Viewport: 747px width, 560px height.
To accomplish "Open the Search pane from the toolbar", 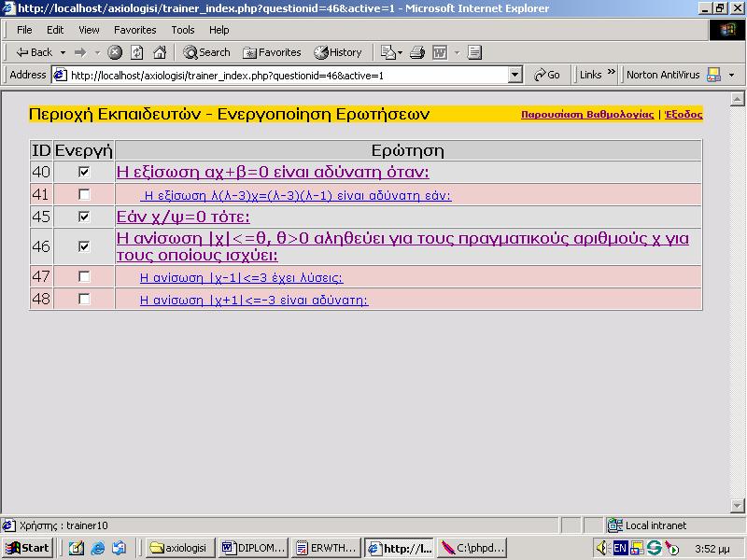I will [x=206, y=52].
